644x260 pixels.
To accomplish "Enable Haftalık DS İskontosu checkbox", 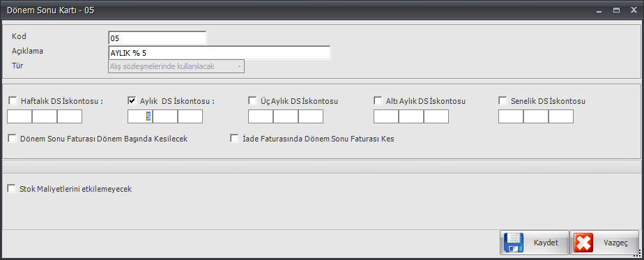I will click(13, 100).
